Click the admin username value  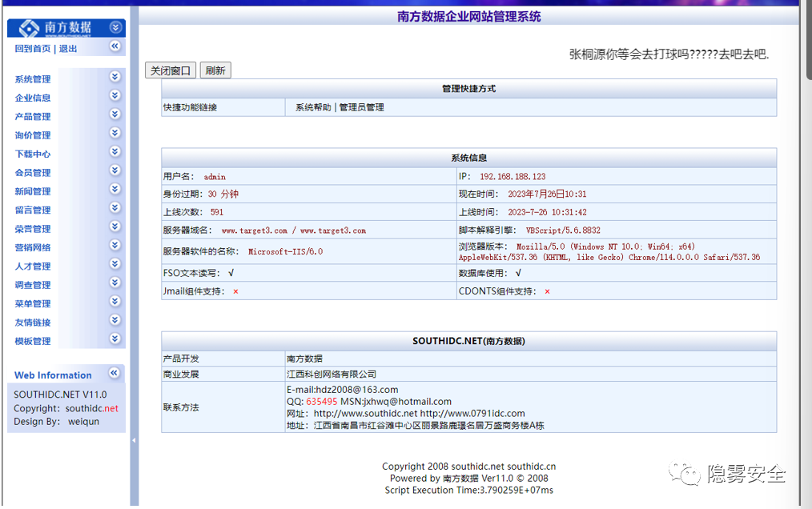click(215, 177)
